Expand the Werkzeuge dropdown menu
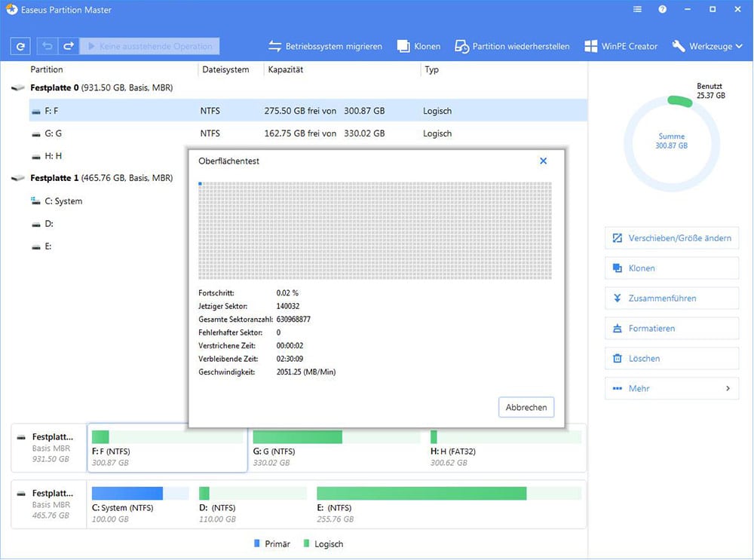This screenshot has width=754, height=560. coord(707,46)
